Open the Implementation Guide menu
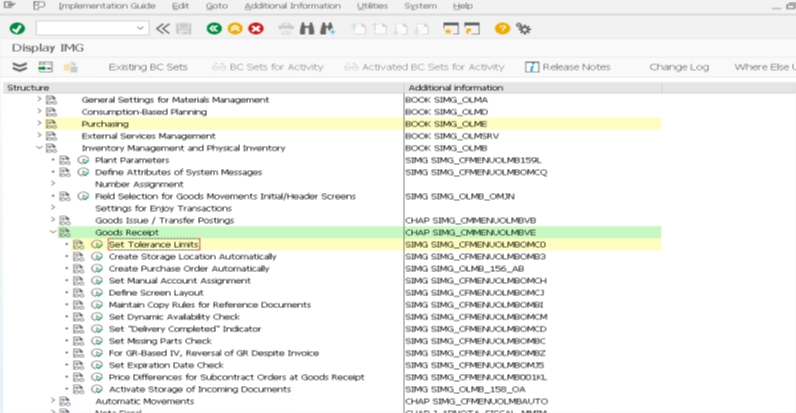 coord(107,6)
